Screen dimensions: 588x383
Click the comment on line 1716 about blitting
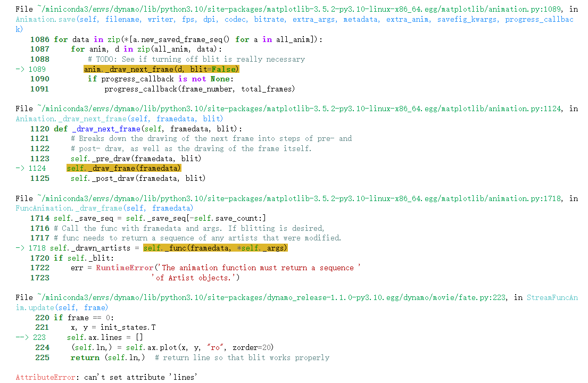pyautogui.click(x=189, y=228)
